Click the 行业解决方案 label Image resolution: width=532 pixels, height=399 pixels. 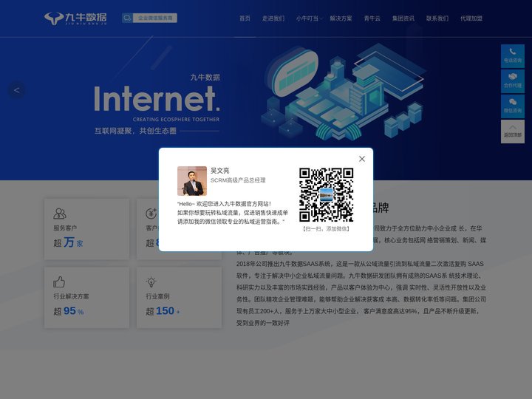[71, 296]
